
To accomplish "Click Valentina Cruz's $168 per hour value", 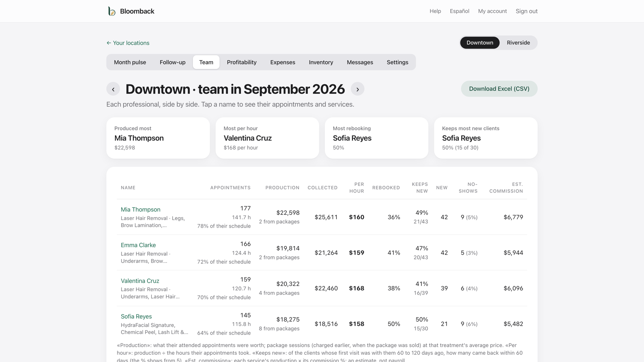I will (357, 288).
